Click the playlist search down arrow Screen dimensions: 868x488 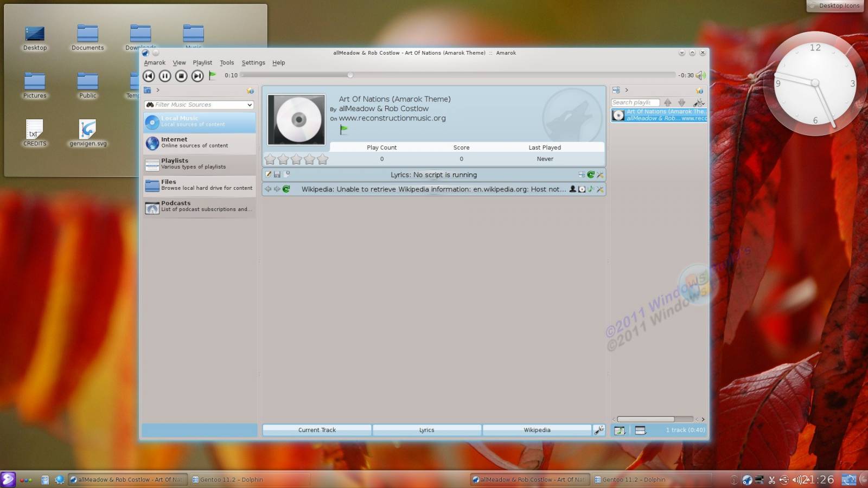click(x=682, y=102)
